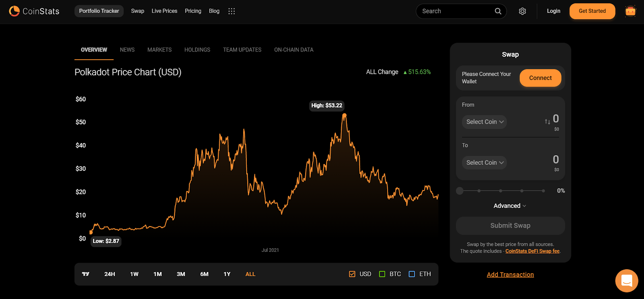Click the CoinStats logo
644x299 pixels.
point(34,11)
